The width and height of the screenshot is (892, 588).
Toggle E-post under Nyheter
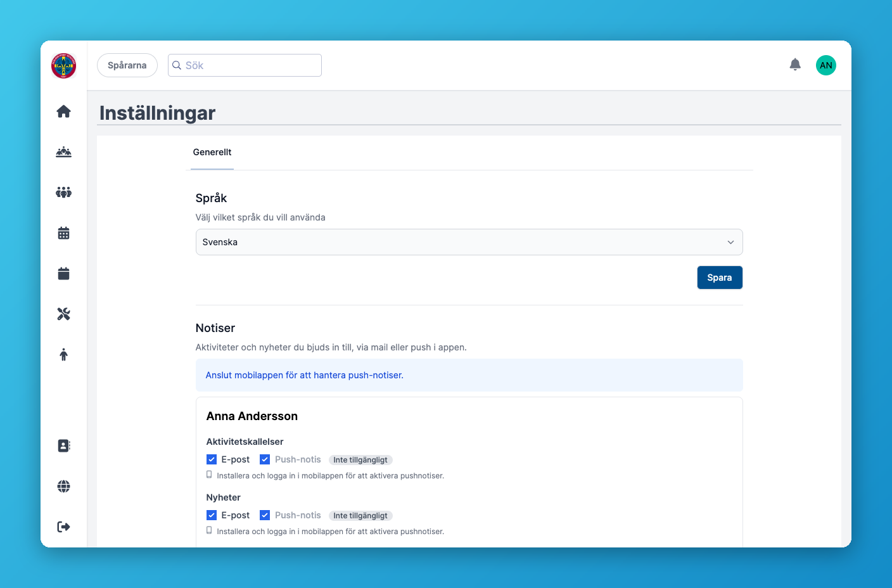coord(212,515)
